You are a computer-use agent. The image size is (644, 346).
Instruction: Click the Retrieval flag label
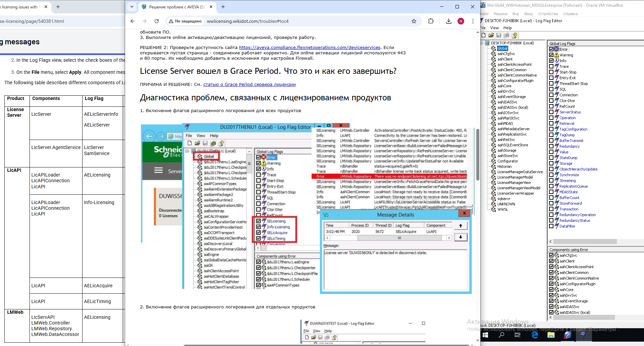point(567,123)
